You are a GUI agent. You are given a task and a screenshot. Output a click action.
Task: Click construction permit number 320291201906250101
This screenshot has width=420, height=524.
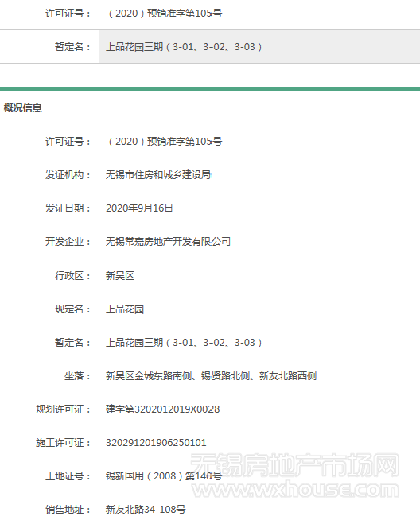coord(156,443)
